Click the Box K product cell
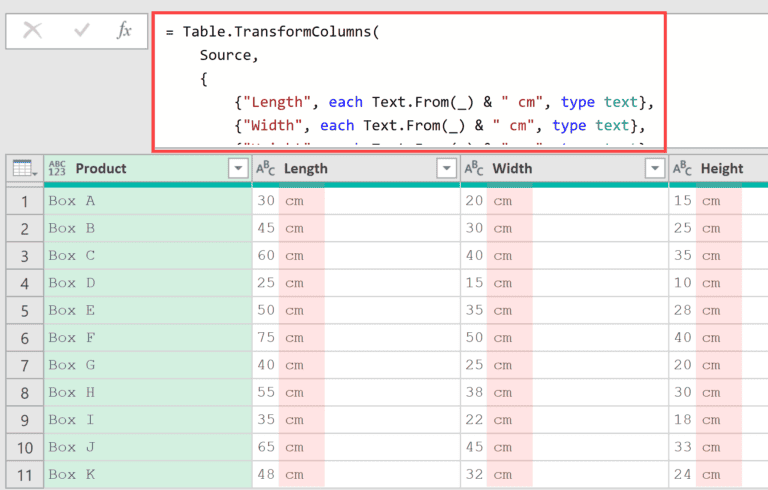 147,475
